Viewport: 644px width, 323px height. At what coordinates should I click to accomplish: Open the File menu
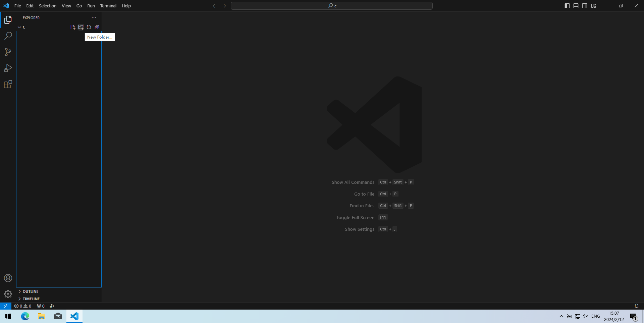[x=18, y=6]
